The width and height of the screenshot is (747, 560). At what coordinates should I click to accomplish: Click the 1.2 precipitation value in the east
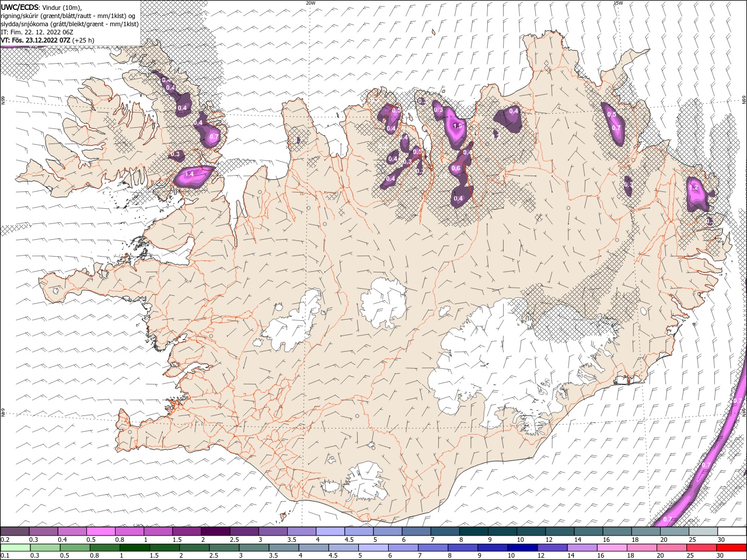coord(694,188)
